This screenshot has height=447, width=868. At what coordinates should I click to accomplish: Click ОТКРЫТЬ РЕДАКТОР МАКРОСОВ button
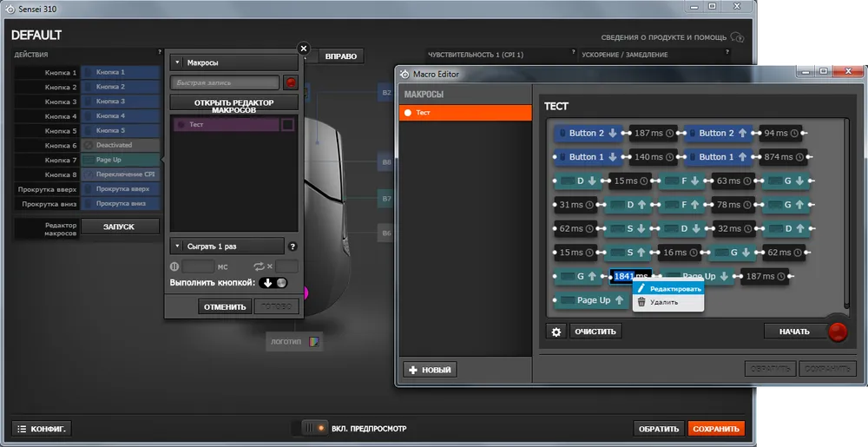click(232, 106)
